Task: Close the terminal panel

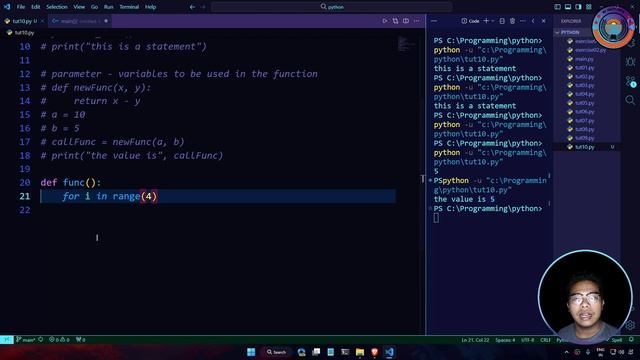Action: 544,21
